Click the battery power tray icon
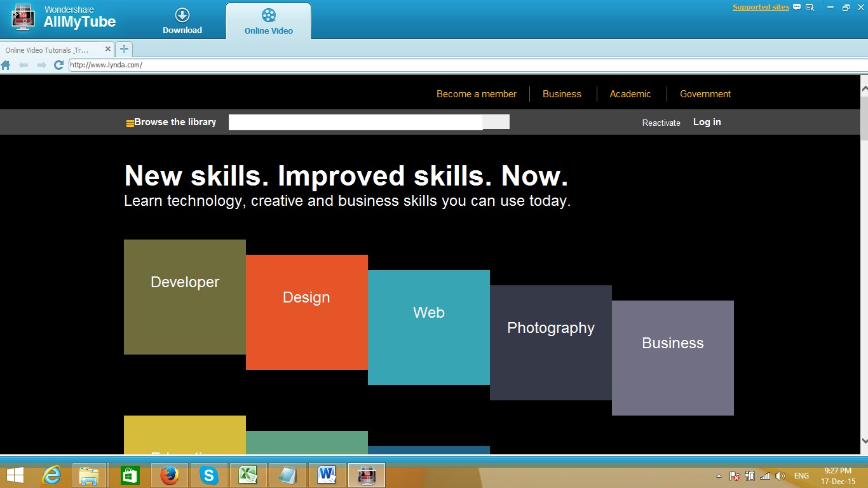 click(750, 476)
